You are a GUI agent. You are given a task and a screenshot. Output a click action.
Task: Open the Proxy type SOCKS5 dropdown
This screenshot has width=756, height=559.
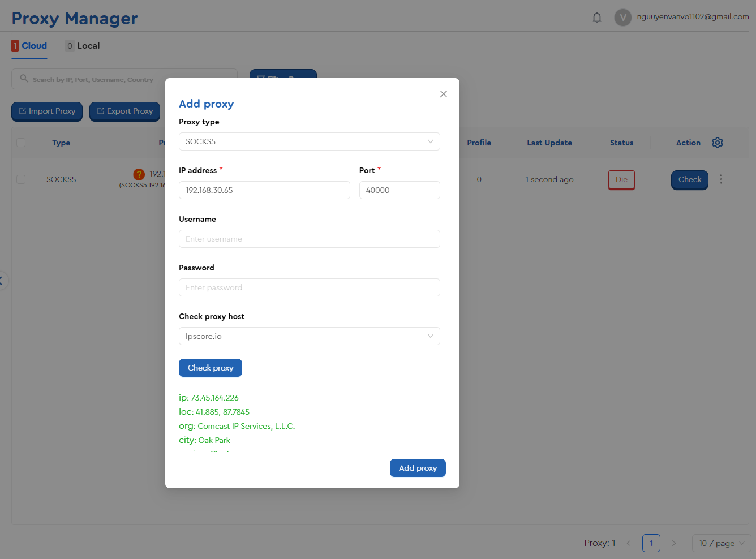[x=309, y=141]
